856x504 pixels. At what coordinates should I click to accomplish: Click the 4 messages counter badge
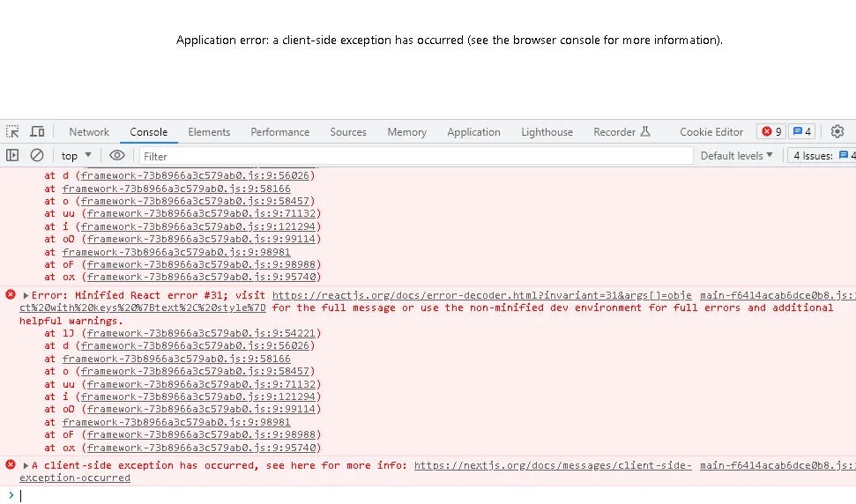(802, 131)
